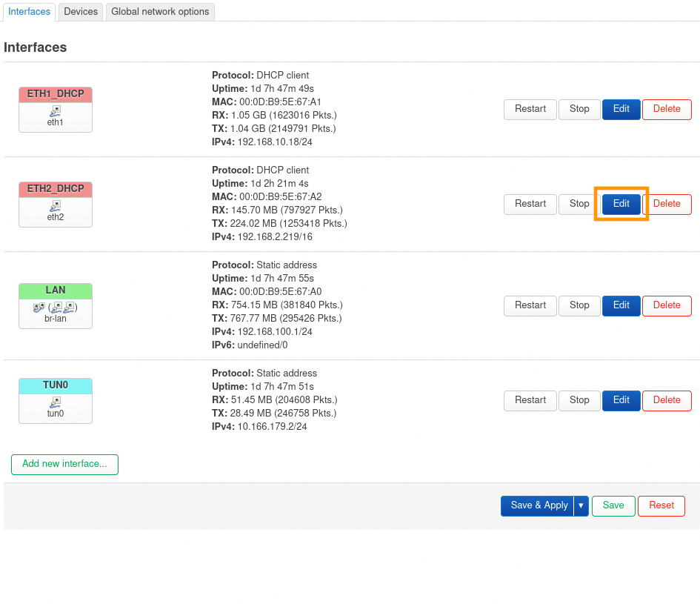
Task: Stop the ETH2_DHCP interface
Action: tap(579, 204)
